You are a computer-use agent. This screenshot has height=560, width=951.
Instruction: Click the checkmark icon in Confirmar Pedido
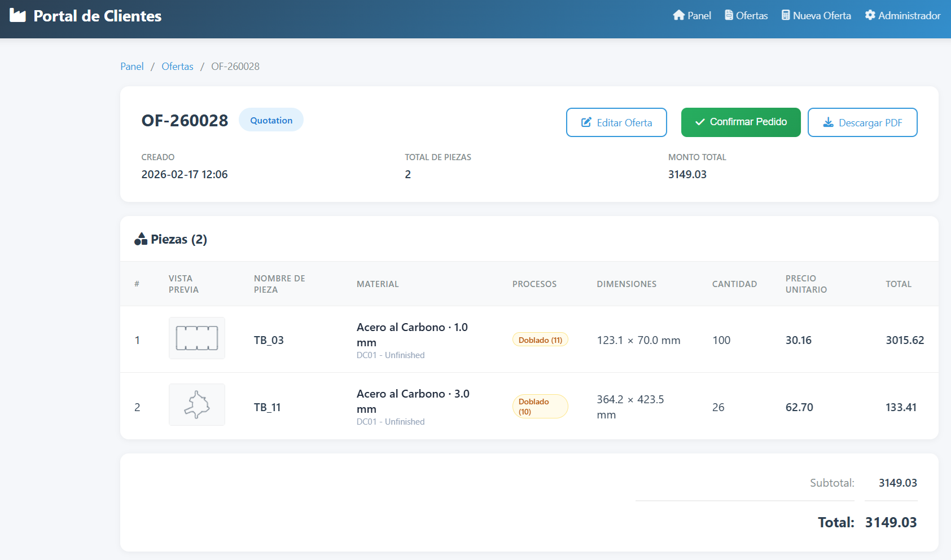[700, 122]
